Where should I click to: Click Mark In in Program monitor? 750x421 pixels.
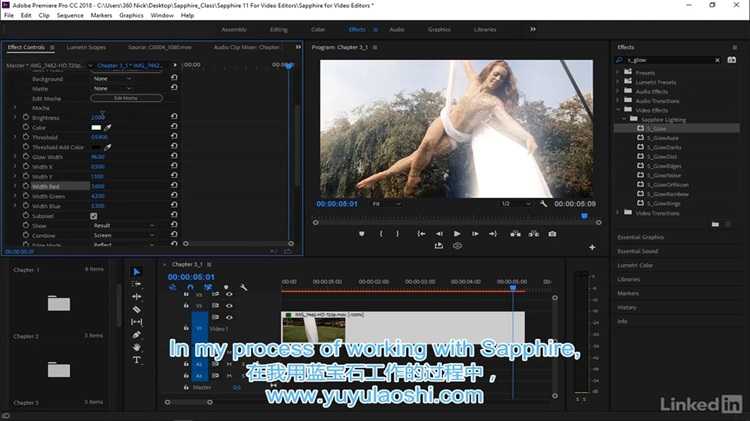click(381, 234)
